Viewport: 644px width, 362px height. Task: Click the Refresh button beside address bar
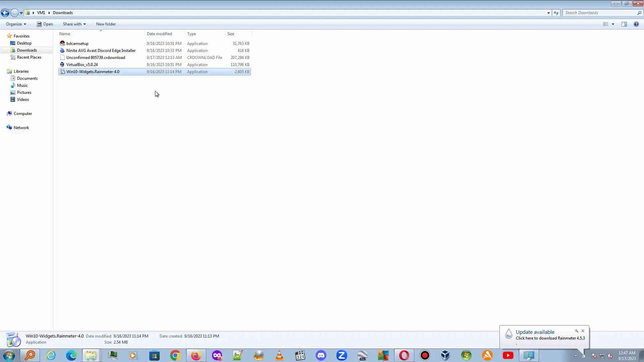(x=556, y=13)
